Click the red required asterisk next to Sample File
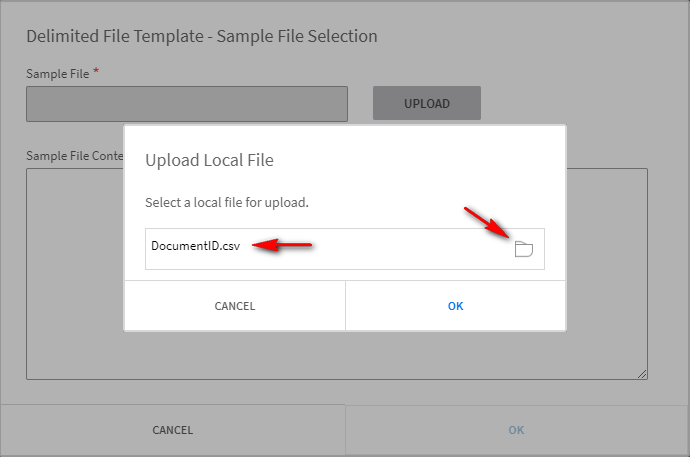Viewport: 690px width, 457px height. pos(96,72)
